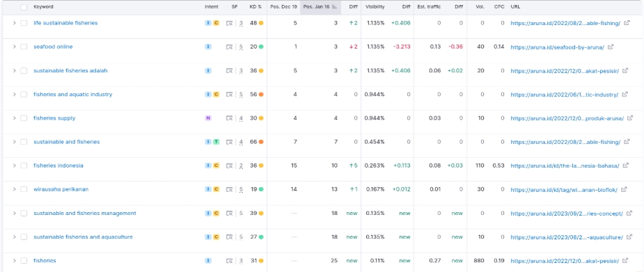Expand the seafood online row
This screenshot has width=644, height=272.
[x=15, y=47]
